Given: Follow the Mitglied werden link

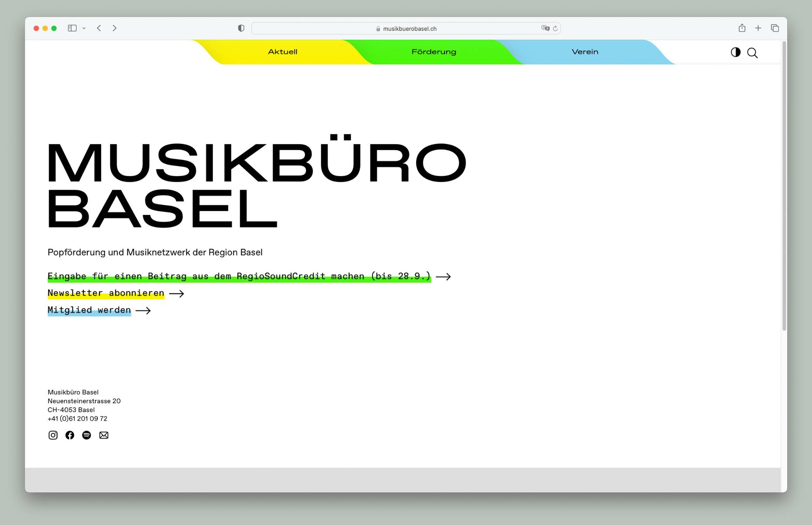Looking at the screenshot, I should [89, 310].
